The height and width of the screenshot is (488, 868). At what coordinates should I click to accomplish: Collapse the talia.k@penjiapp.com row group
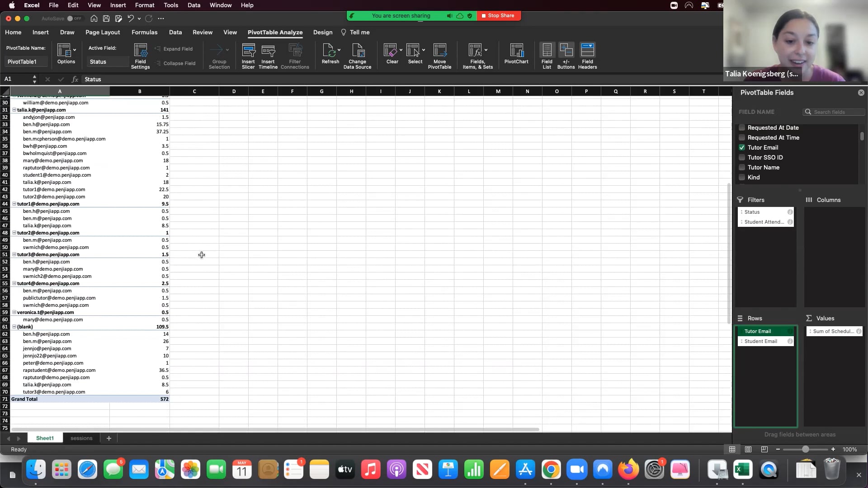pyautogui.click(x=14, y=110)
